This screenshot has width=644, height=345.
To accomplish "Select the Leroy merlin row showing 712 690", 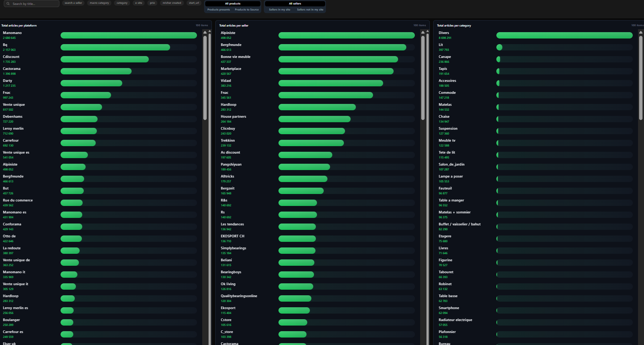I will click(100, 131).
